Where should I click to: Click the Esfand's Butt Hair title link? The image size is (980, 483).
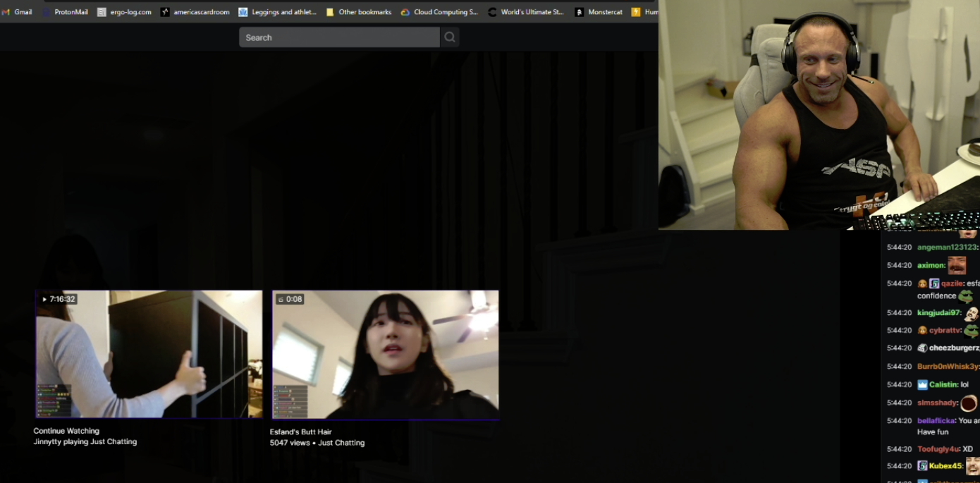[300, 432]
